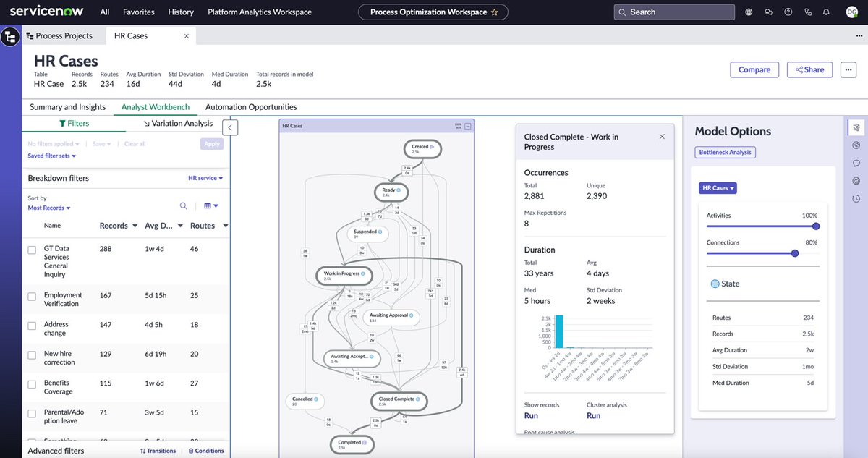Open the Most Records sort dropdown

coord(49,208)
